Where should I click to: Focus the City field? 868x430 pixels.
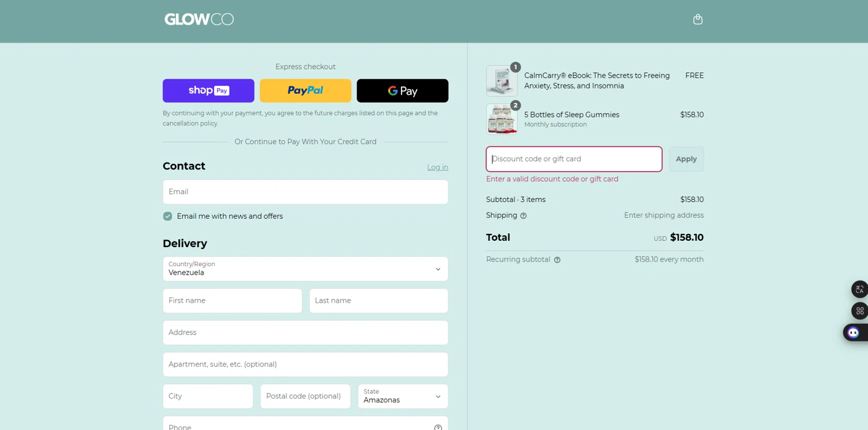pyautogui.click(x=208, y=396)
